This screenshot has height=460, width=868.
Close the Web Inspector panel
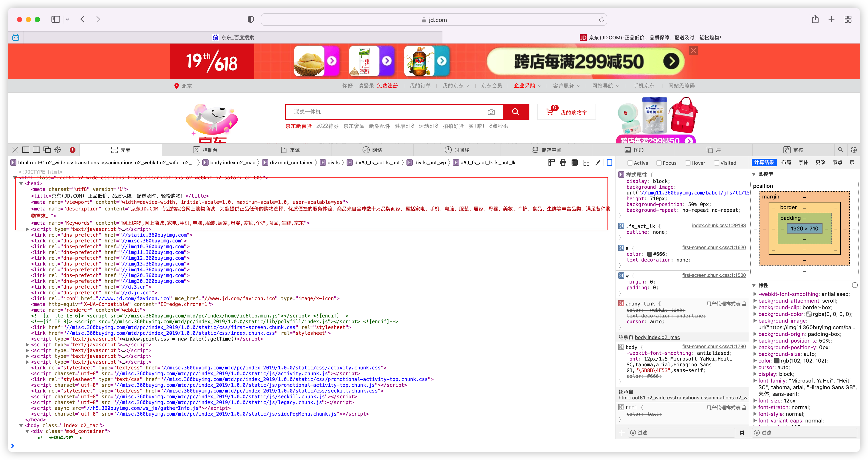click(15, 150)
